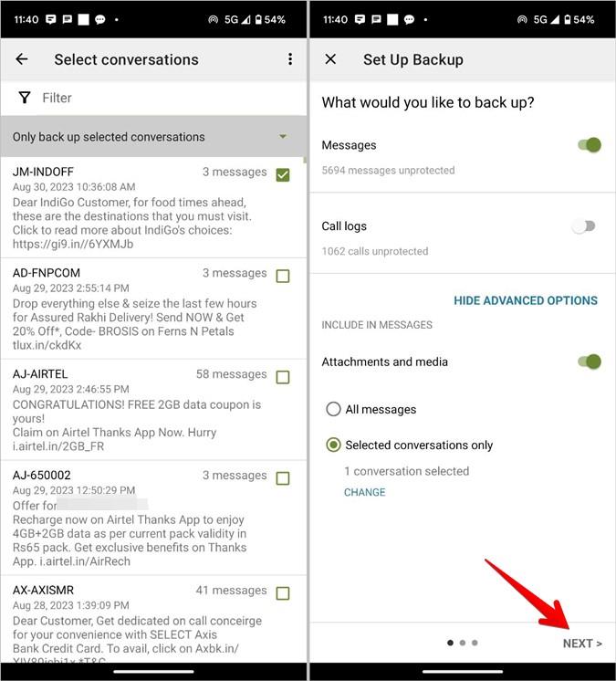Check the AJ-650002 conversation checkbox

283,478
